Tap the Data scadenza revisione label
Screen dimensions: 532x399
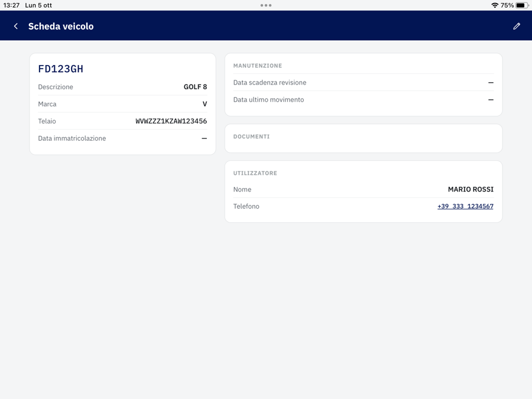(x=270, y=82)
